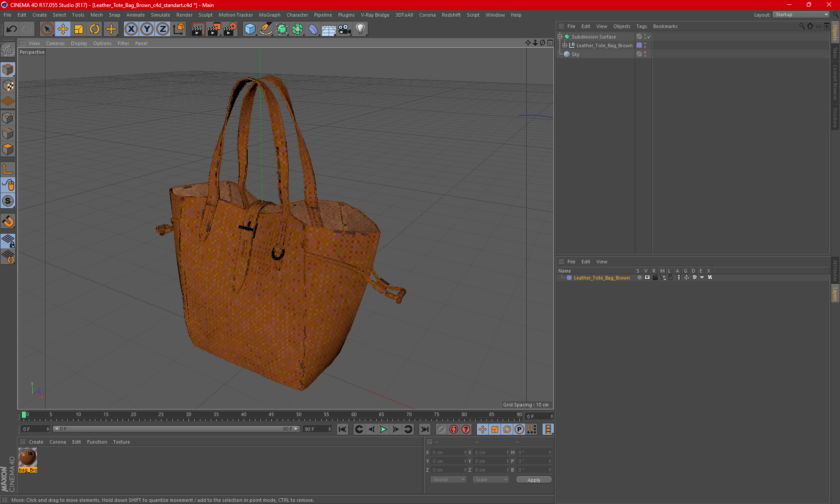Click the end frame 90 F field
Screen dimensions: 840x504
[x=317, y=429]
